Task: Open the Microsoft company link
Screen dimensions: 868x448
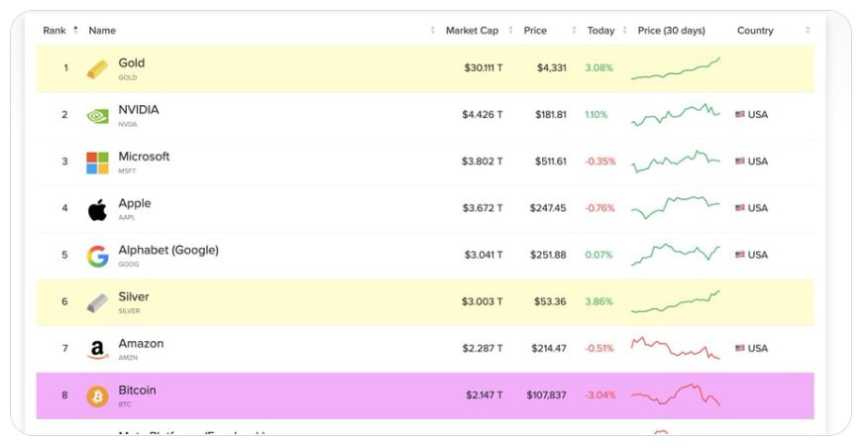Action: click(x=144, y=157)
